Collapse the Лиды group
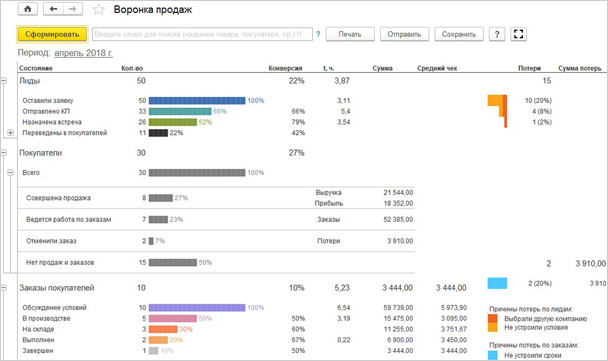This screenshot has width=608, height=361. tap(3, 81)
